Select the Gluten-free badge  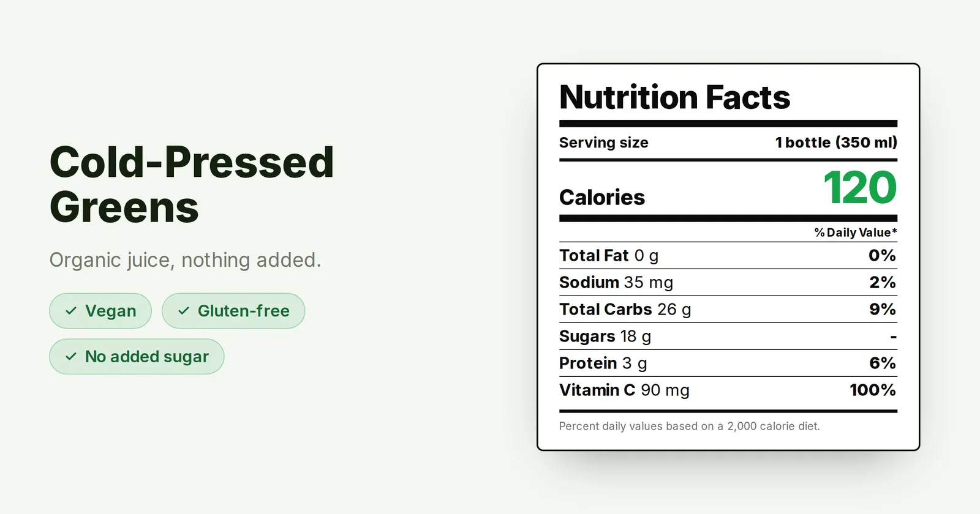coord(233,311)
